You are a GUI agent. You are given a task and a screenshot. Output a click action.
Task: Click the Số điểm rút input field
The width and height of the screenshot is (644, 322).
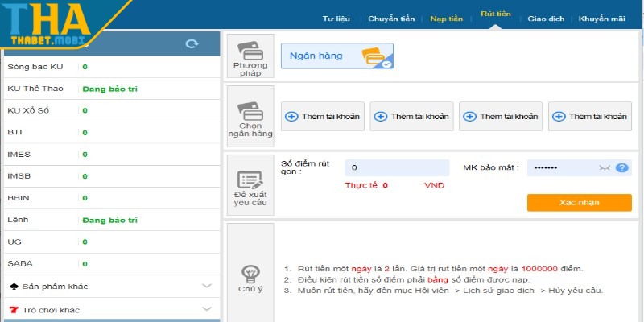pyautogui.click(x=397, y=167)
